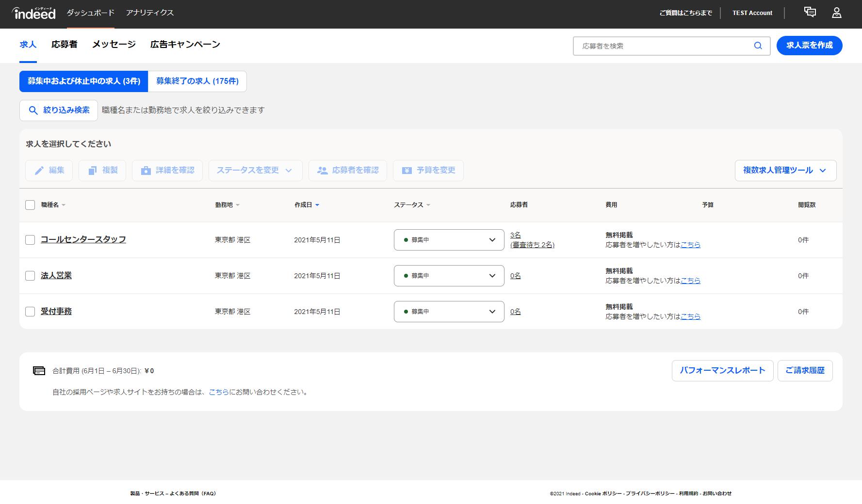Screen dimensions: 862x504
Task: Open status dropdown for コールセンタースタッフ
Action: (x=449, y=240)
